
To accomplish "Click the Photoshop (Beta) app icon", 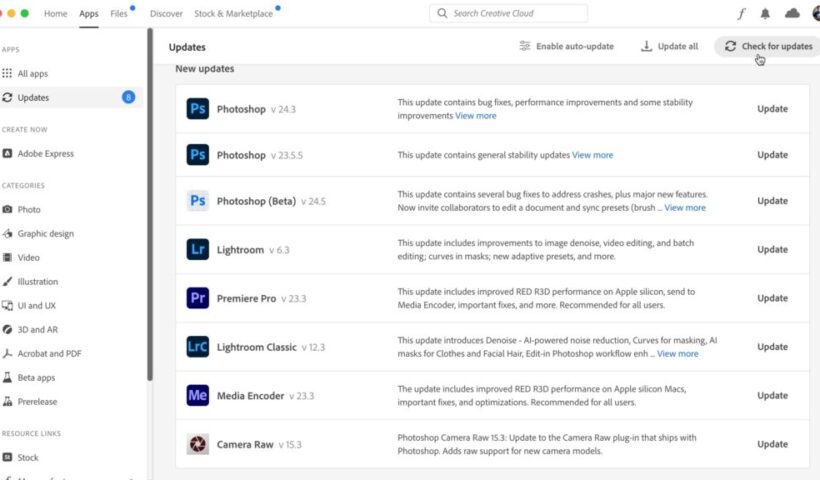I will 198,201.
